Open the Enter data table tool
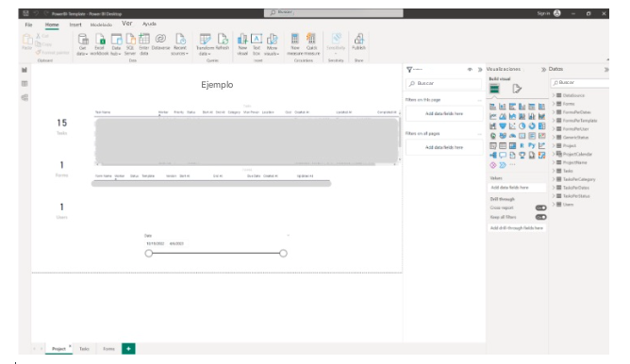This screenshot has width=630, height=364. (144, 43)
